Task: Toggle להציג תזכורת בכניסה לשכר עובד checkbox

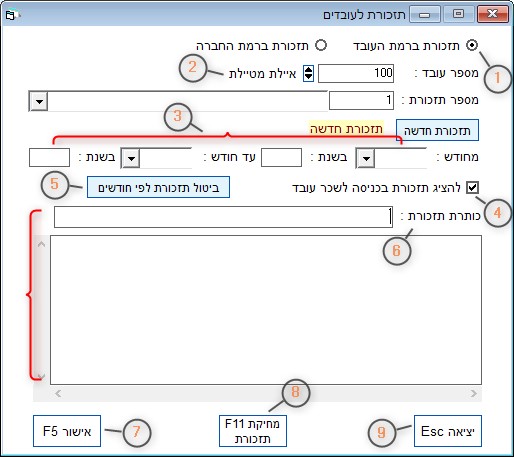Action: click(472, 187)
